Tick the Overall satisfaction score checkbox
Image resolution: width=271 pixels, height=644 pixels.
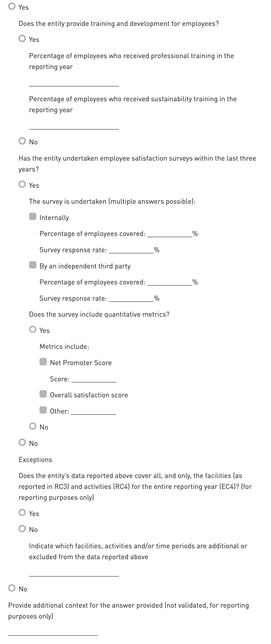tap(43, 394)
